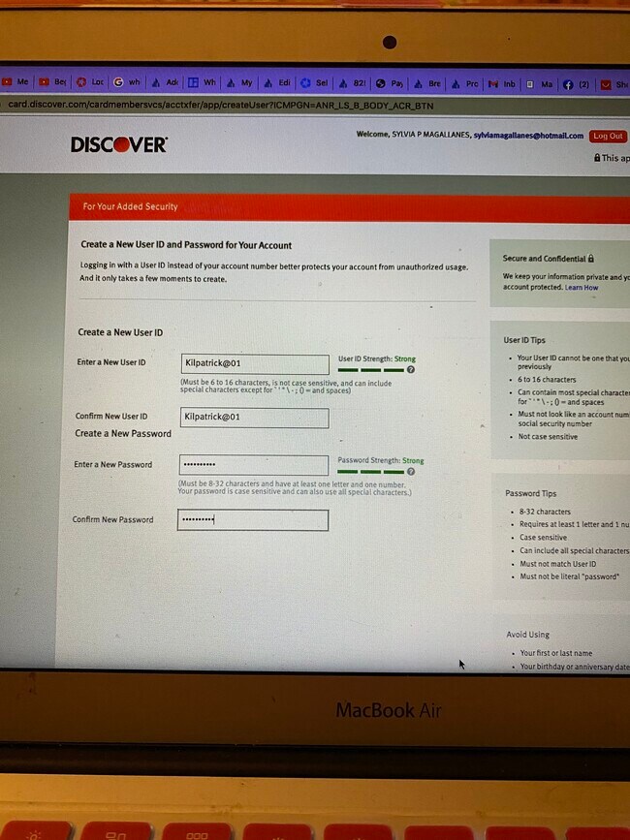Click the user ID 'Not case sensitive' tip
The width and height of the screenshot is (630, 840).
[x=548, y=437]
